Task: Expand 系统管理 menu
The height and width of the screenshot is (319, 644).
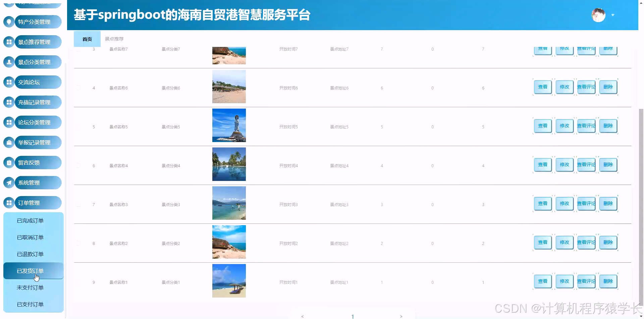Action: pyautogui.click(x=38, y=183)
